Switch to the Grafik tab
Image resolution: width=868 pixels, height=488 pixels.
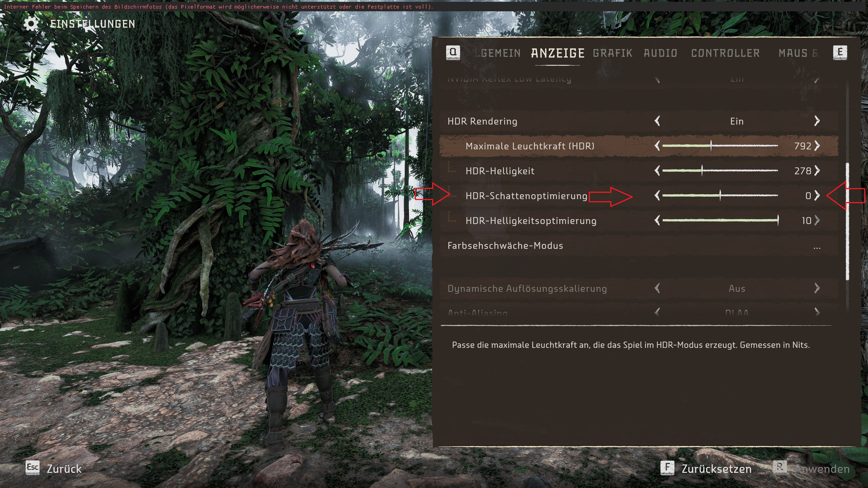pyautogui.click(x=613, y=53)
